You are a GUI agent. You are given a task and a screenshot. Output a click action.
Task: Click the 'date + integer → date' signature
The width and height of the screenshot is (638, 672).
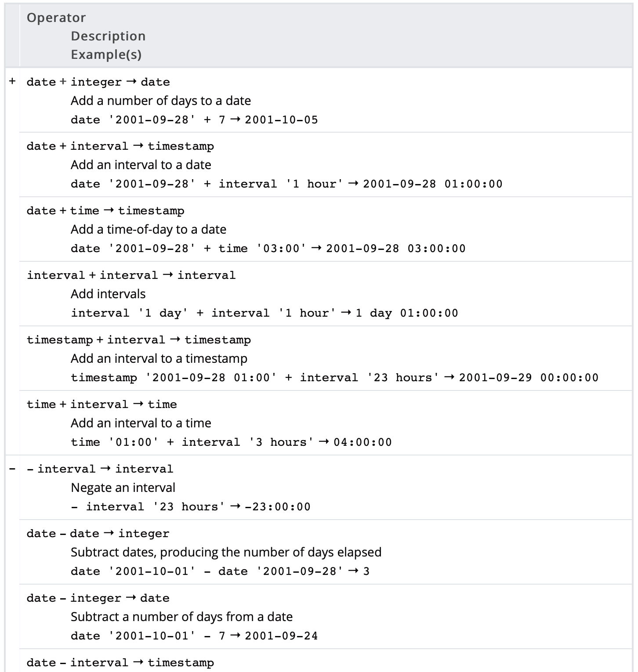tap(98, 82)
